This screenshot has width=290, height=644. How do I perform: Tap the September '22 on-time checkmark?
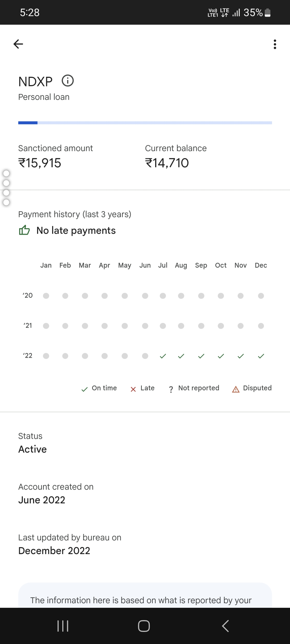[201, 356]
